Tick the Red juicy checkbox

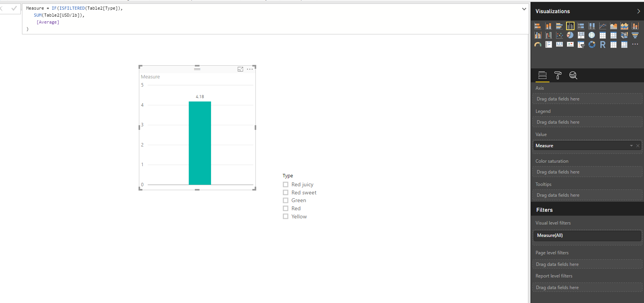[286, 185]
